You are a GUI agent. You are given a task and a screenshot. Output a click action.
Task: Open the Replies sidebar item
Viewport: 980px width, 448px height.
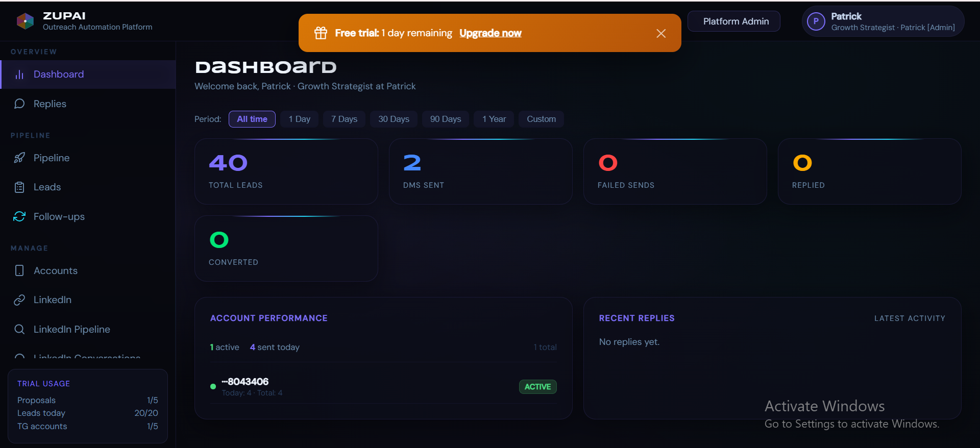(88, 104)
